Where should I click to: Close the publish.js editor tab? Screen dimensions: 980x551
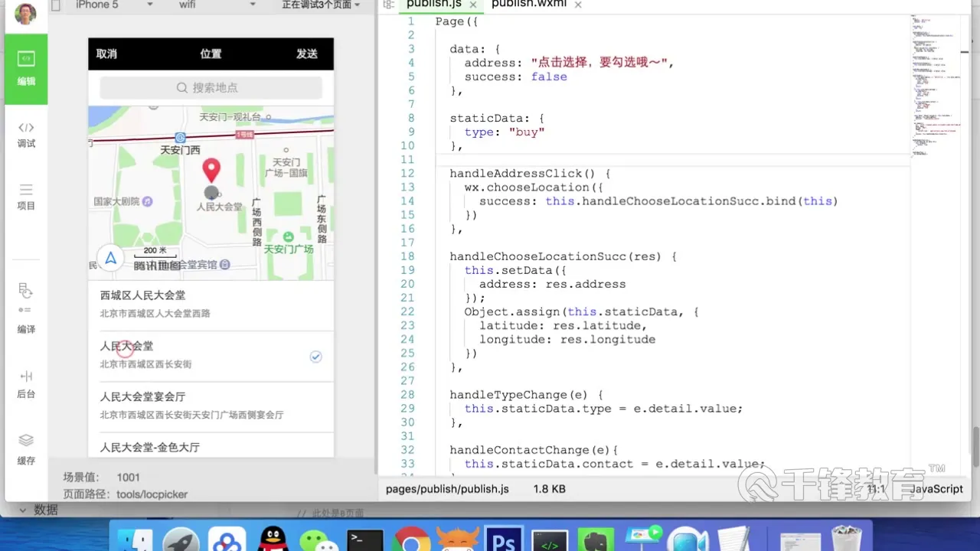pyautogui.click(x=474, y=5)
